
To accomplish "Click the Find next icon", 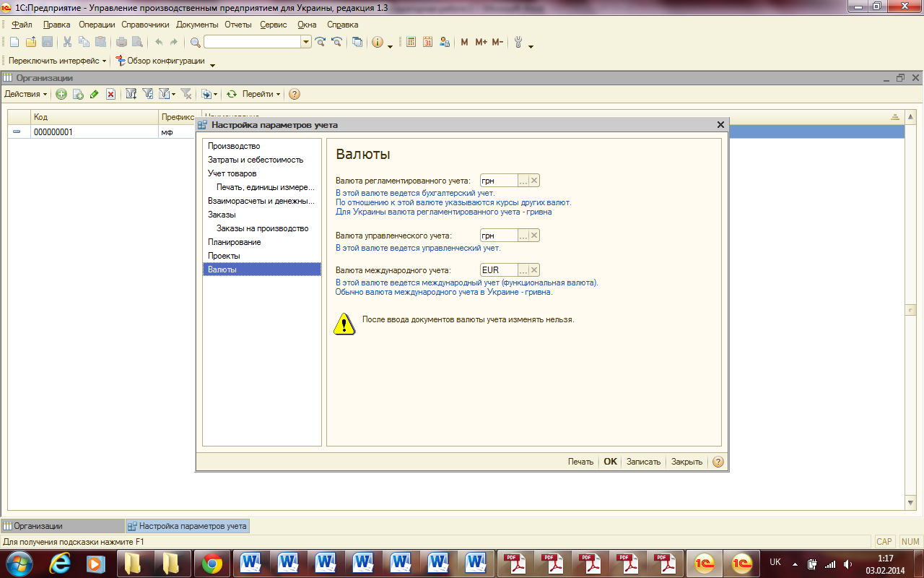I will [321, 42].
